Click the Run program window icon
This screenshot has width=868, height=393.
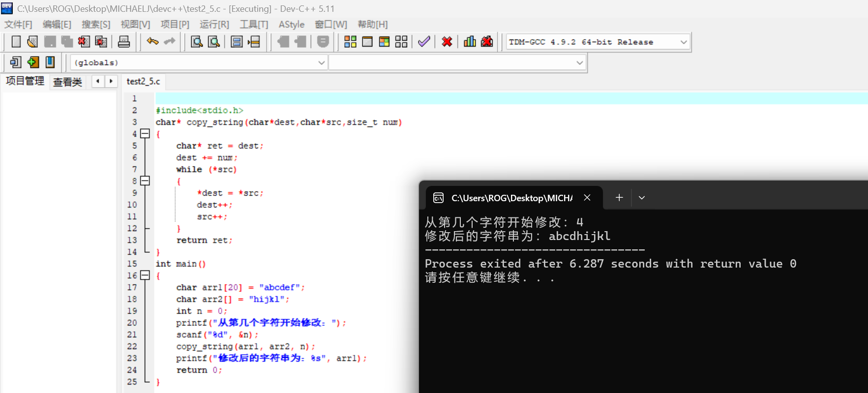[367, 42]
